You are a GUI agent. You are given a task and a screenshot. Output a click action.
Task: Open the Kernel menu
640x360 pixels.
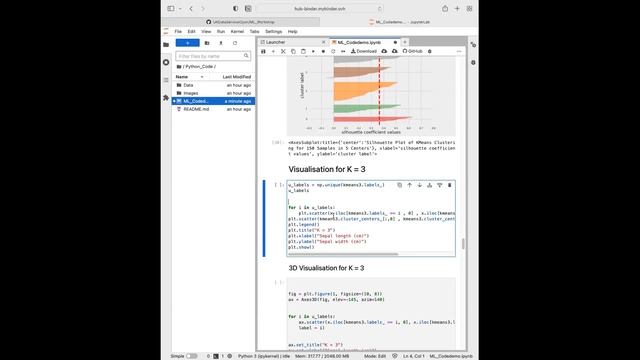(x=237, y=31)
